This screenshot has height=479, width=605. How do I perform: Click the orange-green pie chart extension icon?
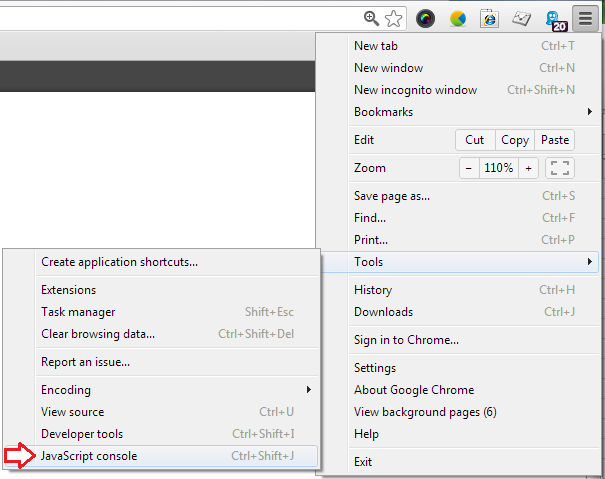coord(458,18)
